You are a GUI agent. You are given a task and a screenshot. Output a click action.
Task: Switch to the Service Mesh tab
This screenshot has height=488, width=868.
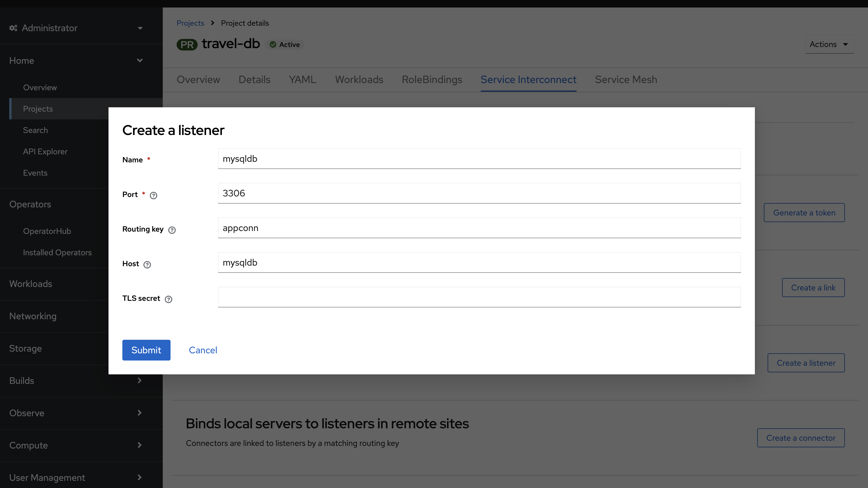626,80
